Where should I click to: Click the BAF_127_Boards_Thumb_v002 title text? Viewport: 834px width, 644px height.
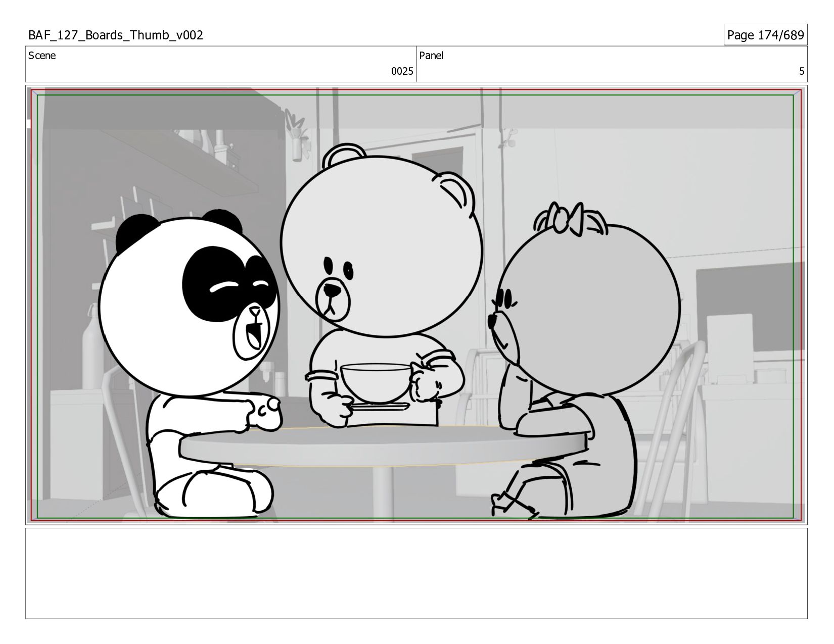point(116,35)
